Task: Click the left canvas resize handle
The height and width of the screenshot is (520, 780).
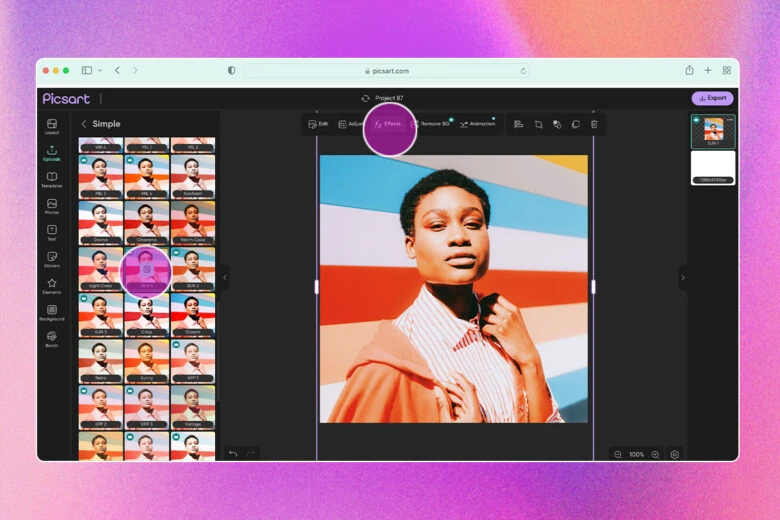Action: tap(317, 287)
